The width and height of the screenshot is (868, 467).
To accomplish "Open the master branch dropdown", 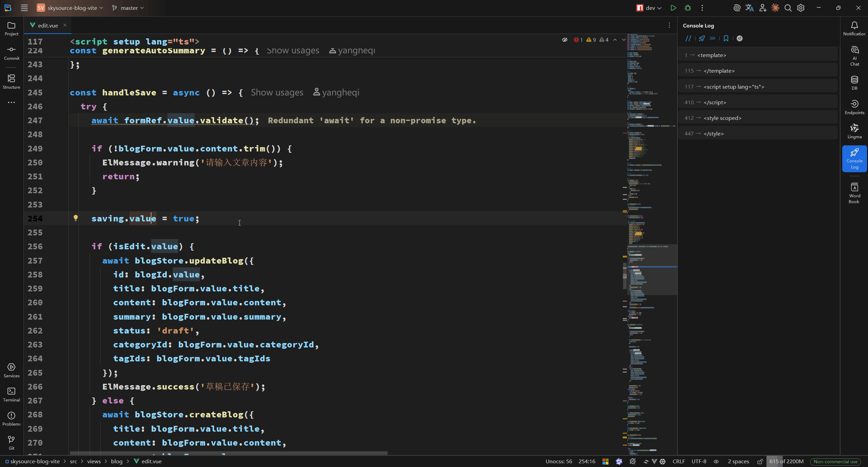I will click(x=128, y=8).
